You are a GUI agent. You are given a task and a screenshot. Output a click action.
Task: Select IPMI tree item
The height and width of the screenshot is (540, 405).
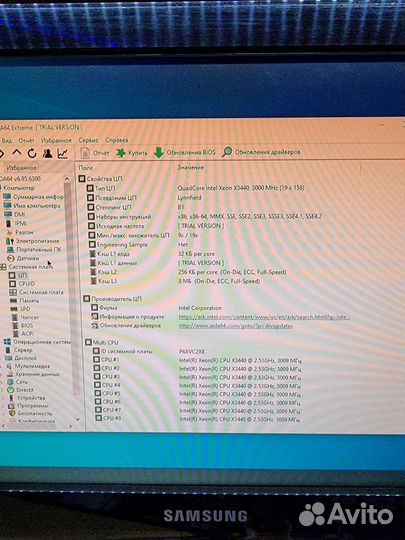17,223
